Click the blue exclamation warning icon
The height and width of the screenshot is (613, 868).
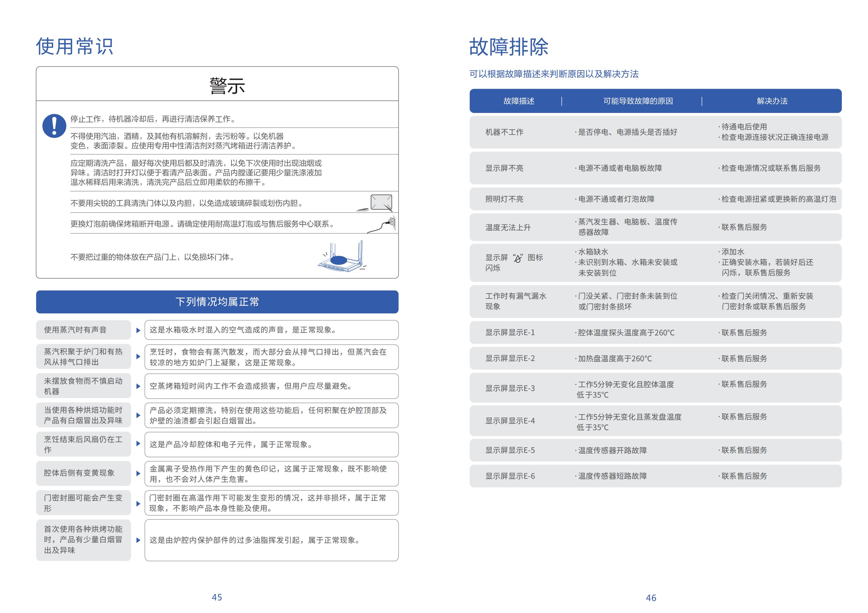tap(54, 126)
